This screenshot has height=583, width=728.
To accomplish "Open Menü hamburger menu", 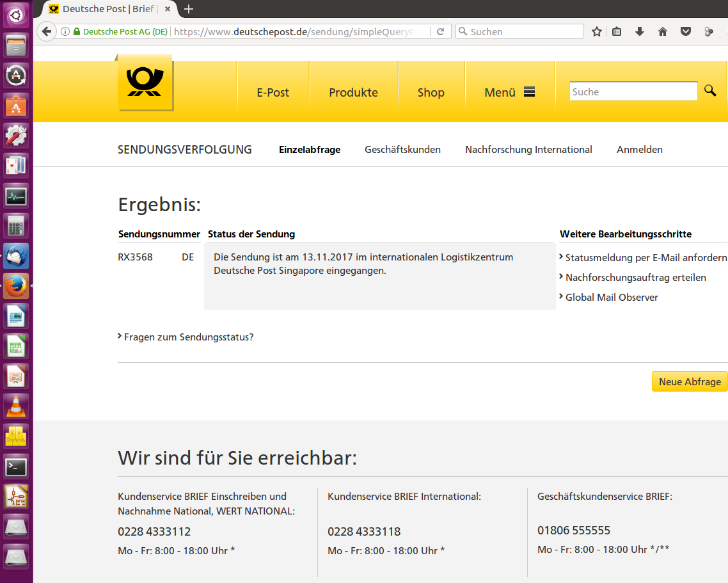I will (x=510, y=92).
